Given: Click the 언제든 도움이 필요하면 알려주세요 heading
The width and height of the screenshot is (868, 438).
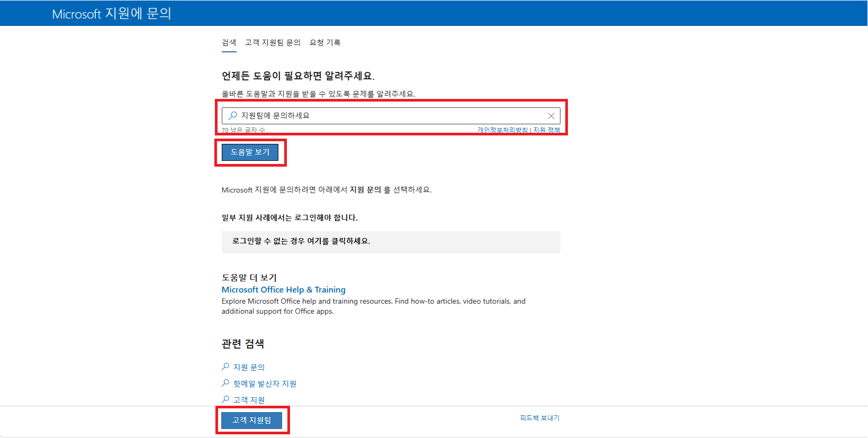Looking at the screenshot, I should pyautogui.click(x=298, y=76).
